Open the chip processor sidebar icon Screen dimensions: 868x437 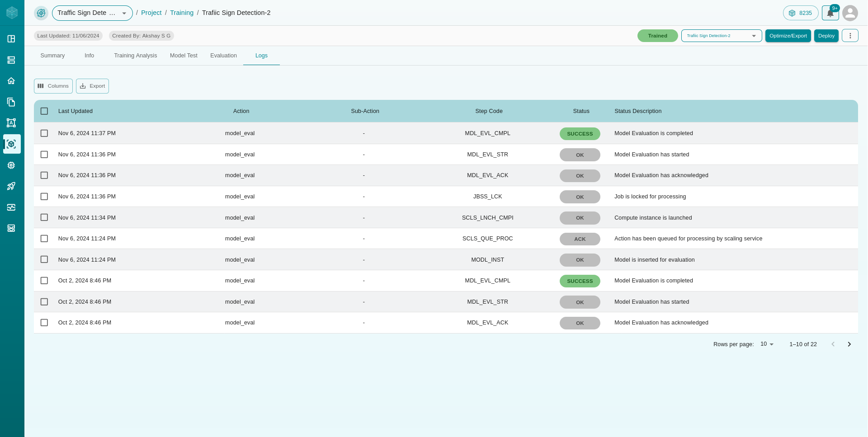(11, 165)
